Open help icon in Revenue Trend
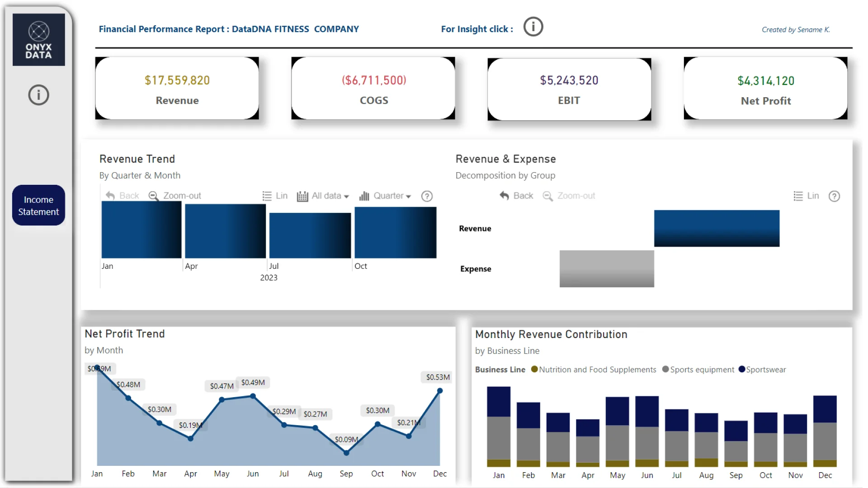 click(427, 196)
